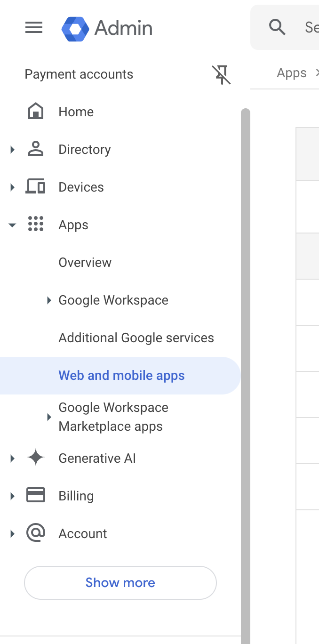This screenshot has width=319, height=644.
Task: Click the Show more button
Action: (x=120, y=583)
